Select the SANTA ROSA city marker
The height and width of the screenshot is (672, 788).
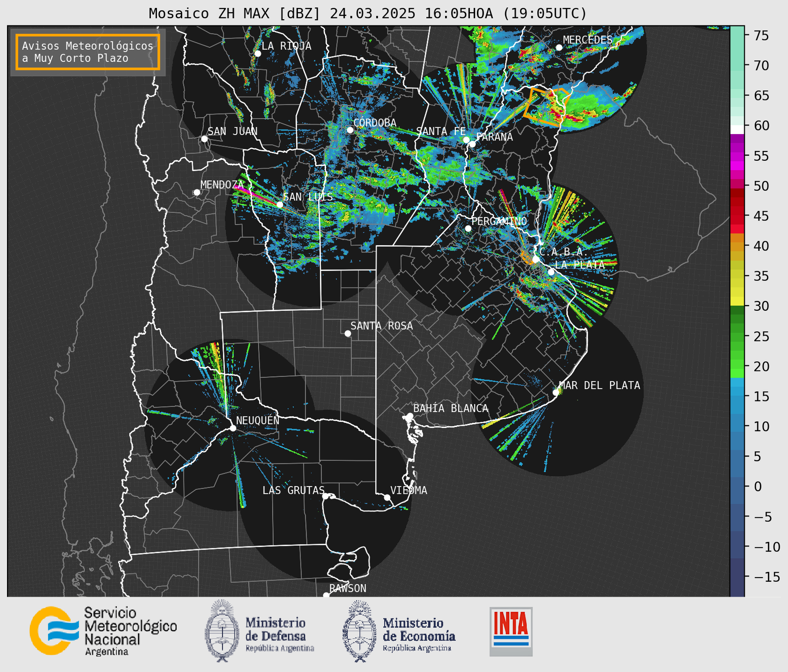[348, 334]
